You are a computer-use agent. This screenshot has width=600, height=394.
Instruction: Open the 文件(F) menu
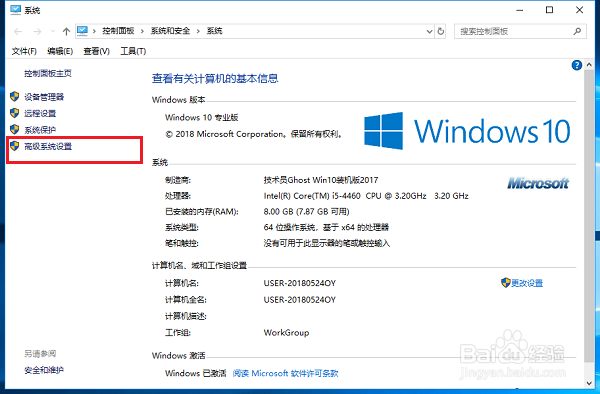24,51
